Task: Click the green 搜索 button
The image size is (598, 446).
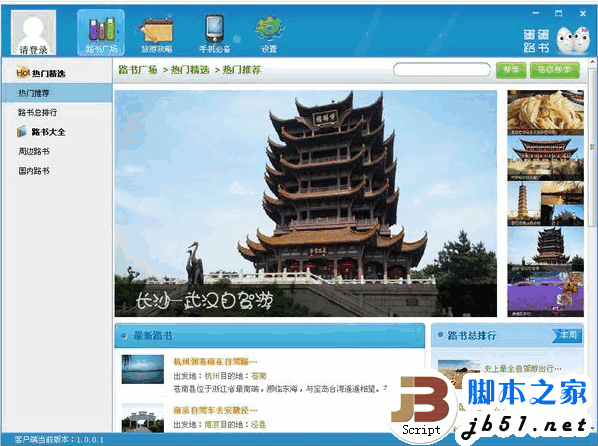Action: (511, 70)
